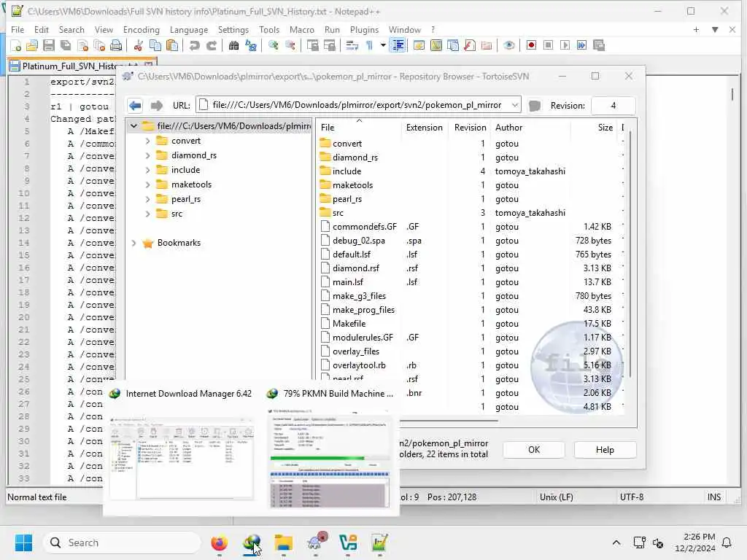This screenshot has width=747, height=560.
Task: Click the Zoom In icon in Notepad++
Action: (273, 45)
